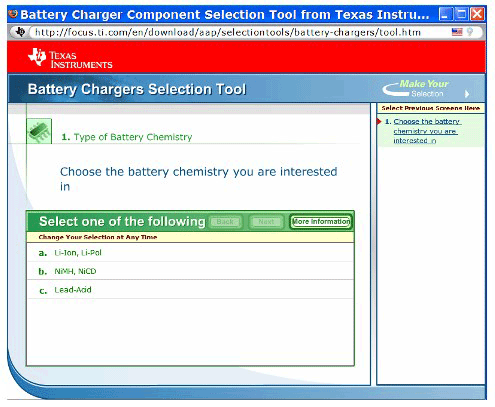Click the 'Battery Chargers Selection Tool' heading
The width and height of the screenshot is (495, 407).
[137, 89]
